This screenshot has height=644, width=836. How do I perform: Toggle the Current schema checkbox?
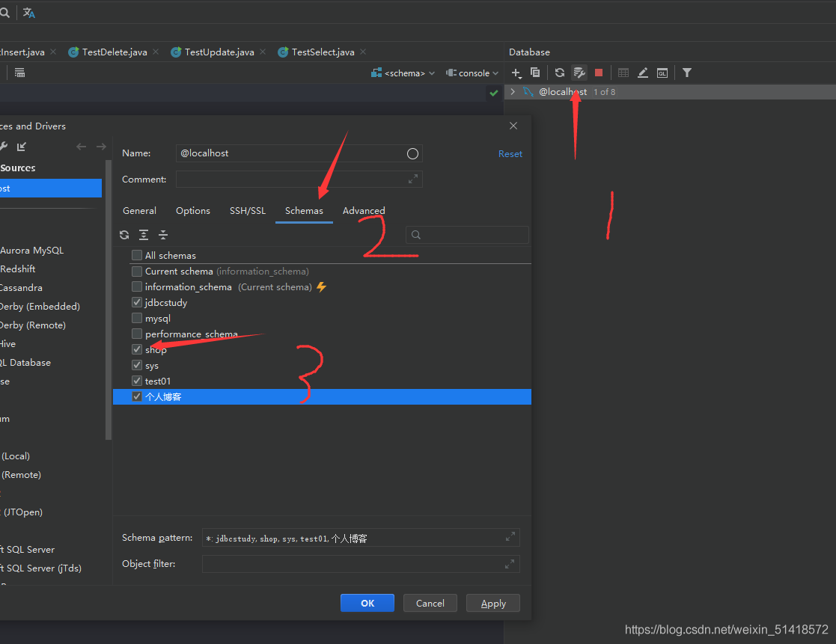(137, 271)
